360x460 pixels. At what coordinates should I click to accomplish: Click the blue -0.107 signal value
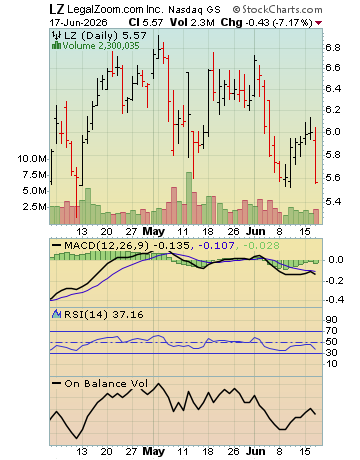click(x=216, y=246)
